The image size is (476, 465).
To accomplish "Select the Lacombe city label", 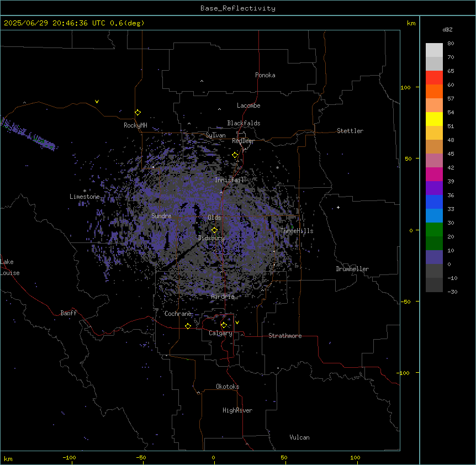I will coord(248,105).
